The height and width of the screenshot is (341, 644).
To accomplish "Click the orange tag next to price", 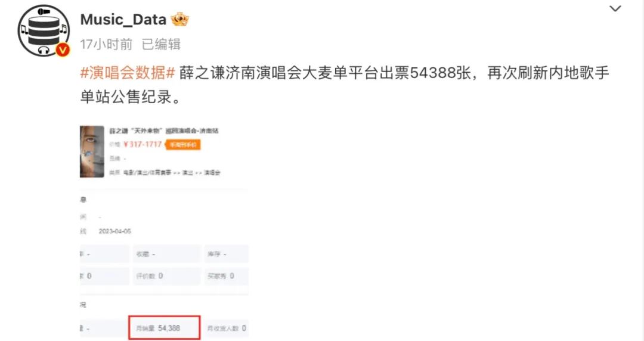I will click(183, 145).
